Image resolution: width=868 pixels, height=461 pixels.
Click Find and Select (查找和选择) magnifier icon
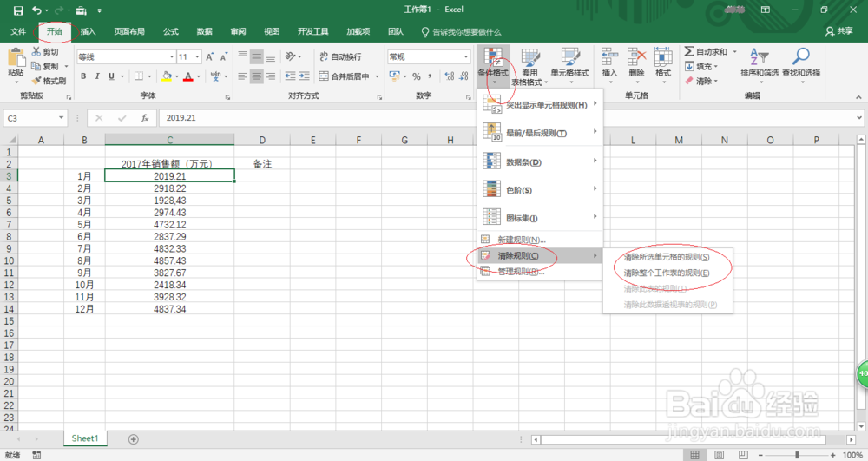801,56
